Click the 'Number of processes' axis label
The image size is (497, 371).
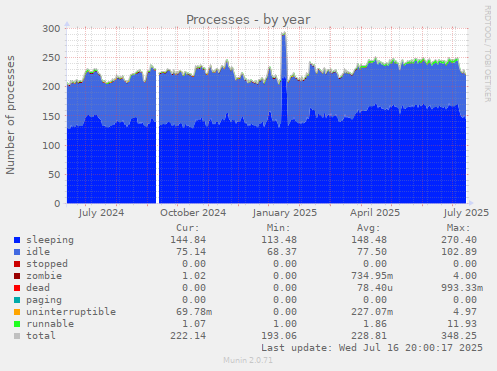click(10, 115)
